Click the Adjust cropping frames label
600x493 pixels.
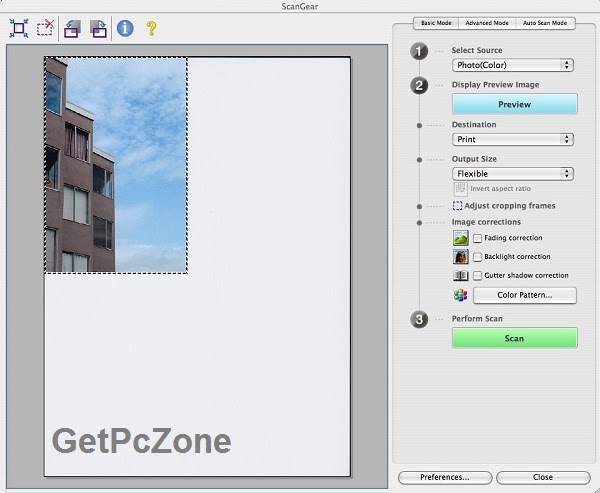(x=510, y=206)
